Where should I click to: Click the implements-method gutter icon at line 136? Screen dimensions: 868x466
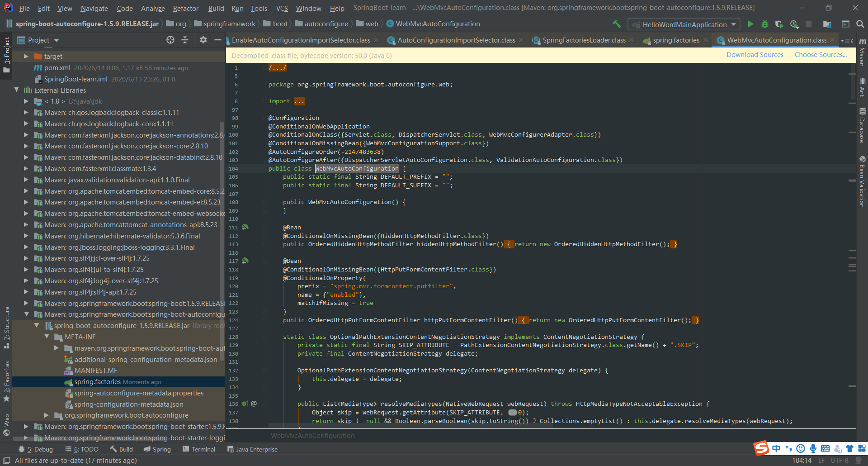[245, 404]
